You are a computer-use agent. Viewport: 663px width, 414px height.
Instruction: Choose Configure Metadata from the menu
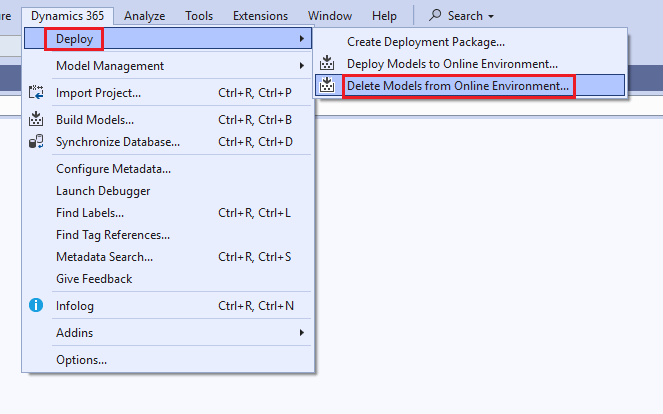[x=113, y=169]
